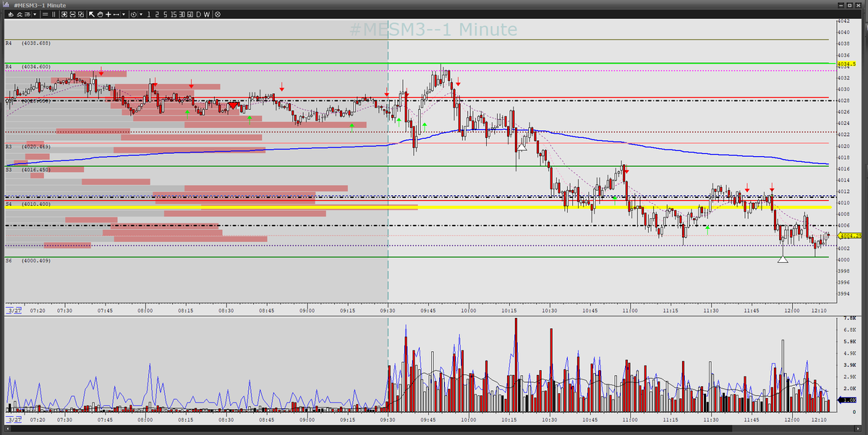Screen dimensions: 868x435
Task: Click the indicators (wavy lines) toolbar icon
Action: (x=20, y=14)
